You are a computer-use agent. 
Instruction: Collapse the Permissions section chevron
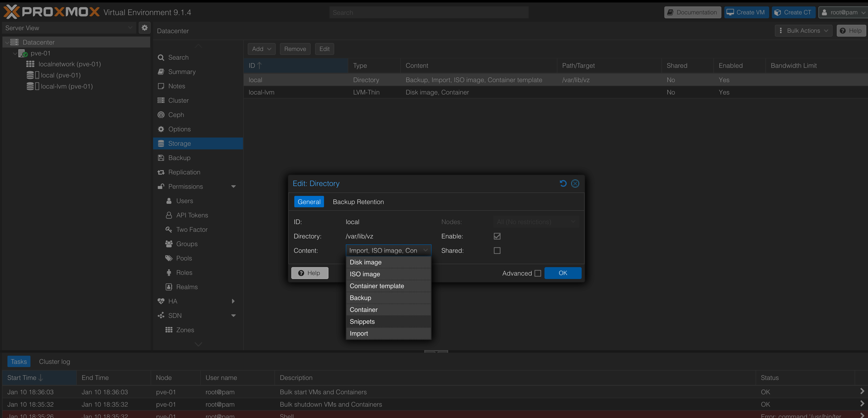tap(234, 186)
